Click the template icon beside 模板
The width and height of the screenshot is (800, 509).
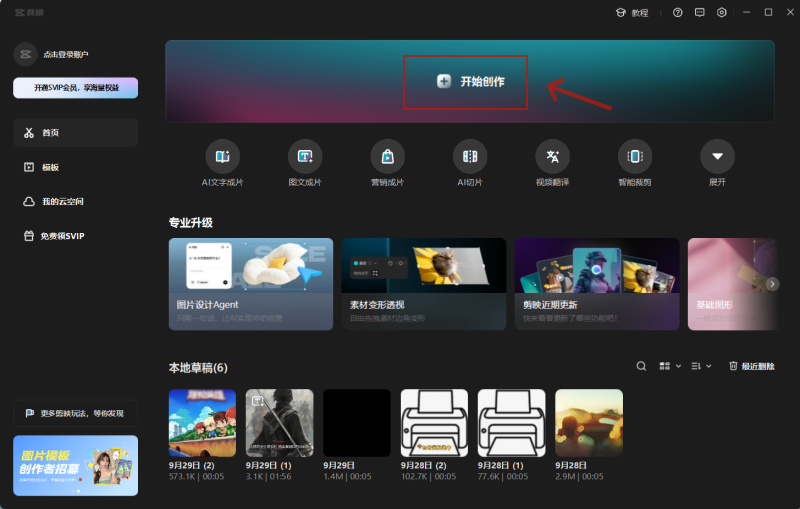coord(29,167)
